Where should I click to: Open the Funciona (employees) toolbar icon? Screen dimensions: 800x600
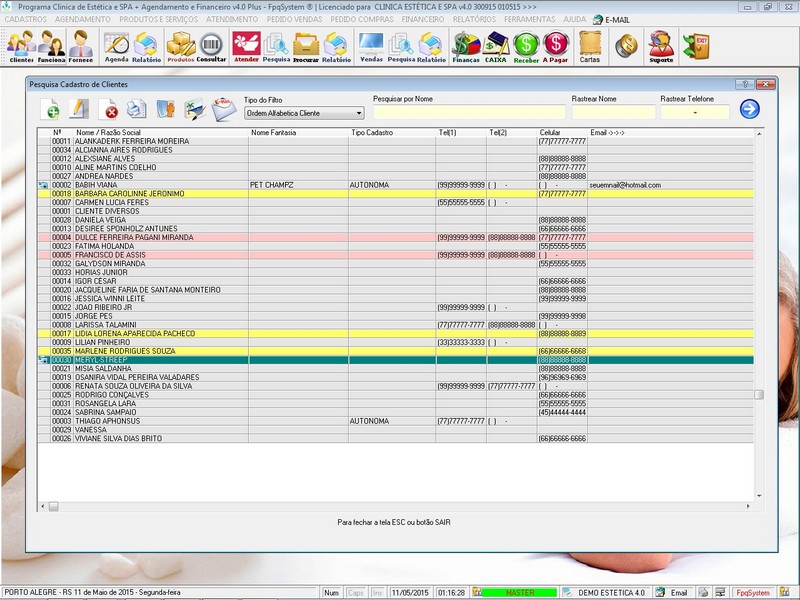(x=52, y=46)
